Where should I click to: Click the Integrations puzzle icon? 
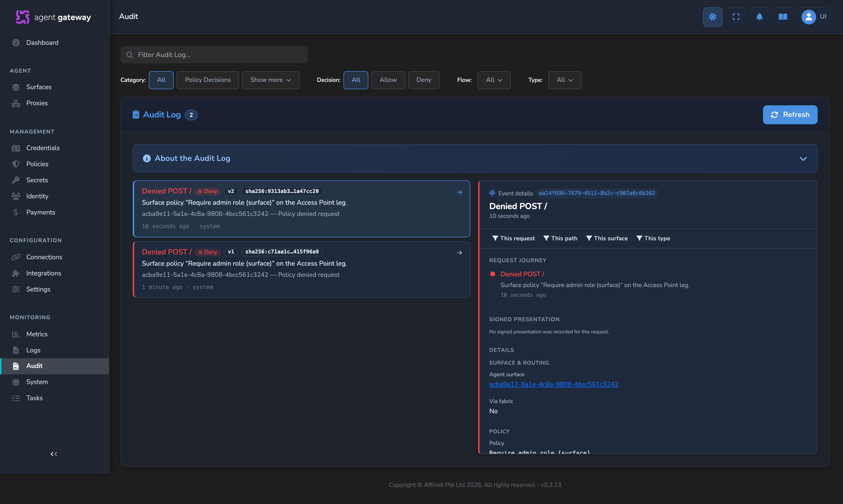[16, 273]
